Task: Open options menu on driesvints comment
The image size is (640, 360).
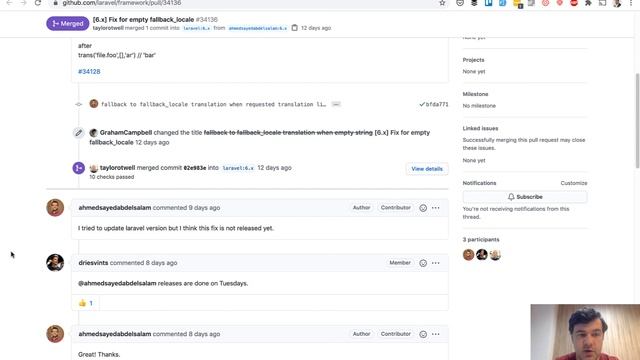Action: [436, 263]
